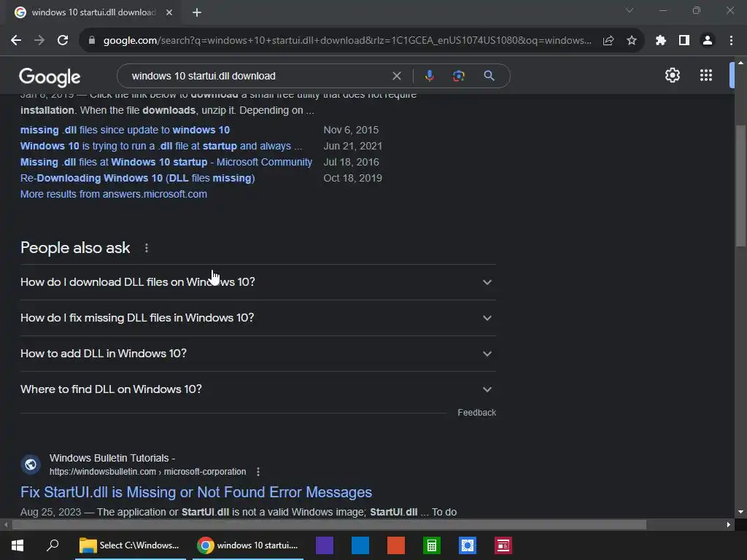Open the Google apps grid
Viewport: 747px width, 560px height.
point(706,75)
